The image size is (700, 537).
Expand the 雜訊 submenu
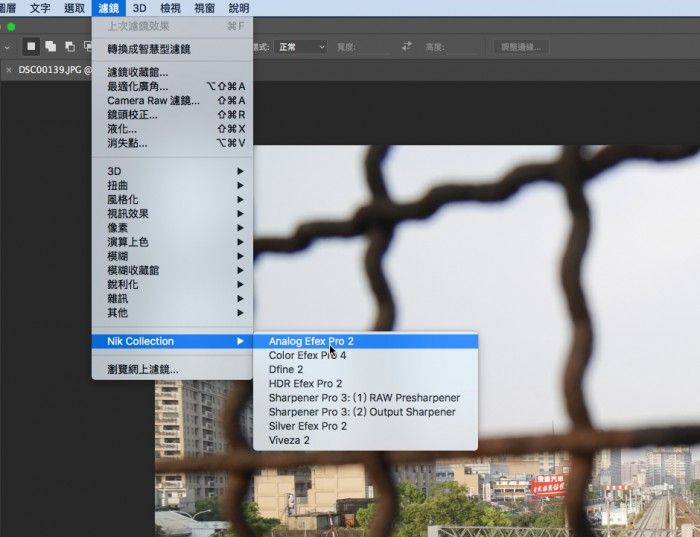point(172,299)
